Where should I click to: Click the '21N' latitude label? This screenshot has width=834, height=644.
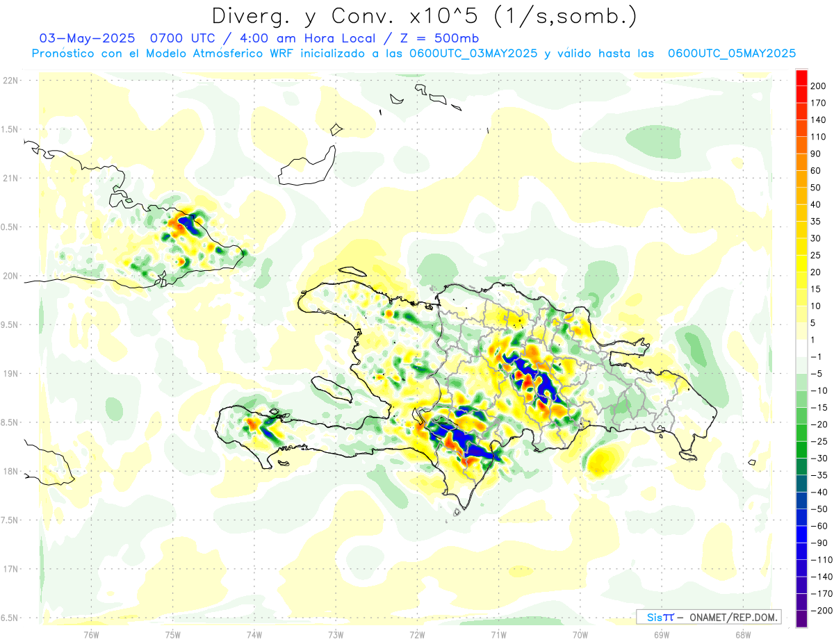coord(10,178)
